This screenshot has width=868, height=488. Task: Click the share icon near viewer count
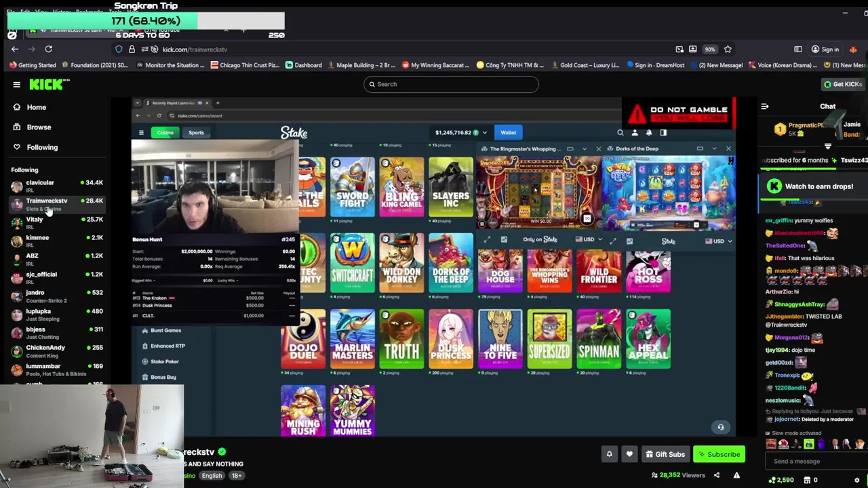click(717, 475)
